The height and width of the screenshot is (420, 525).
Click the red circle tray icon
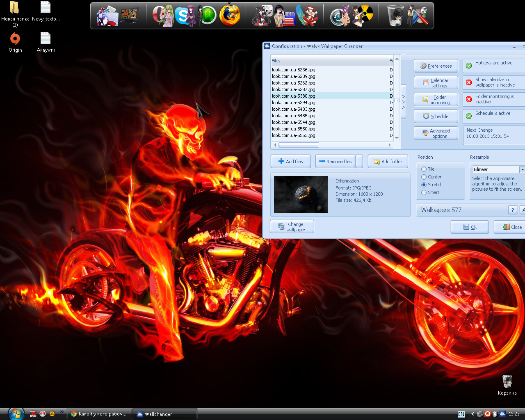(x=488, y=414)
